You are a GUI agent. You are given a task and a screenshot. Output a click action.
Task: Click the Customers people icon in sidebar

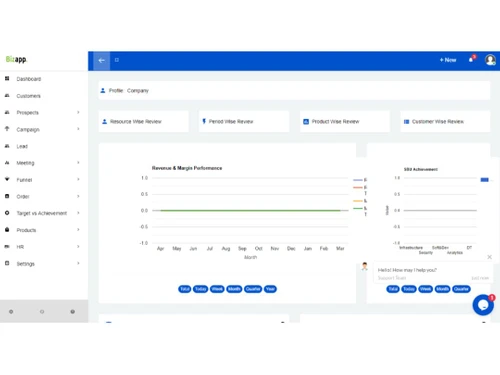pyautogui.click(x=7, y=95)
